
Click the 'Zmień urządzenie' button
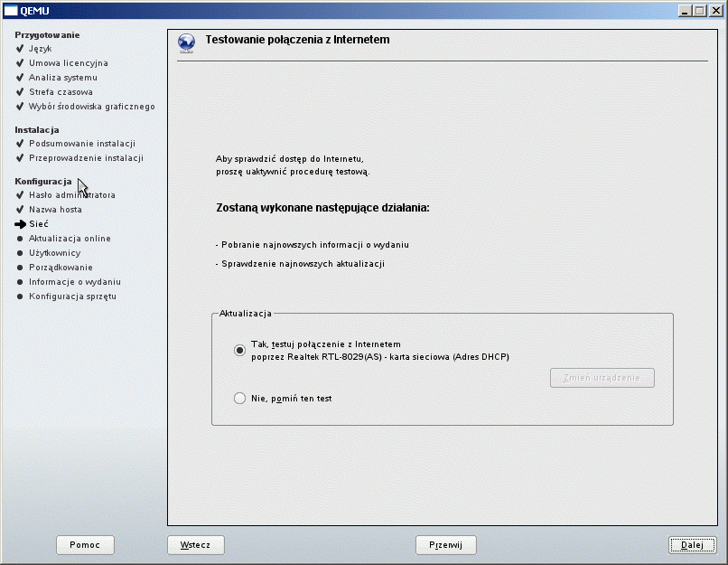point(602,378)
